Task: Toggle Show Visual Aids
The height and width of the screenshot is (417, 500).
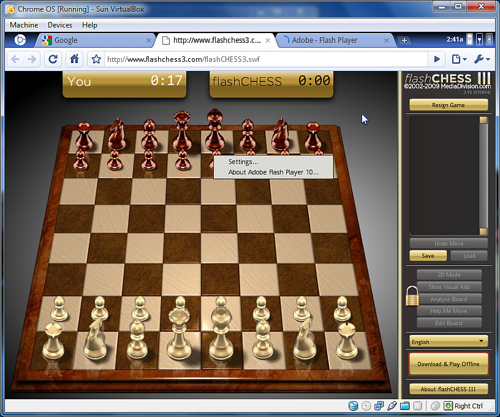Action: click(449, 287)
